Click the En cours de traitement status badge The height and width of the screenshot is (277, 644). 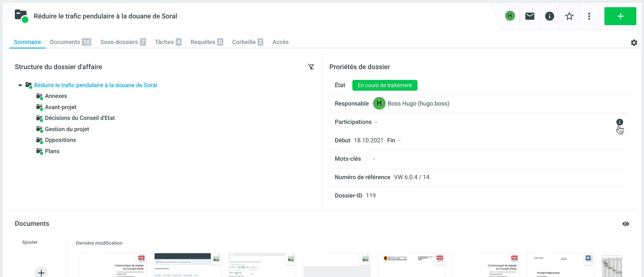point(384,85)
